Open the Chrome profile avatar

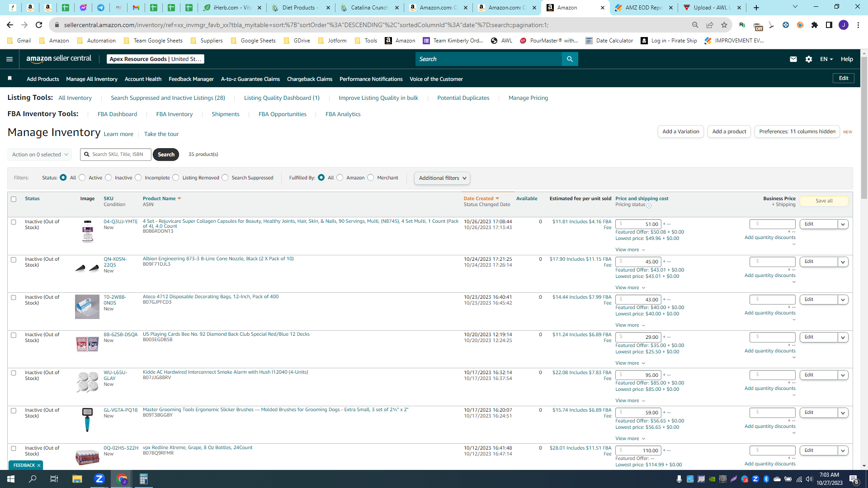pyautogui.click(x=844, y=25)
